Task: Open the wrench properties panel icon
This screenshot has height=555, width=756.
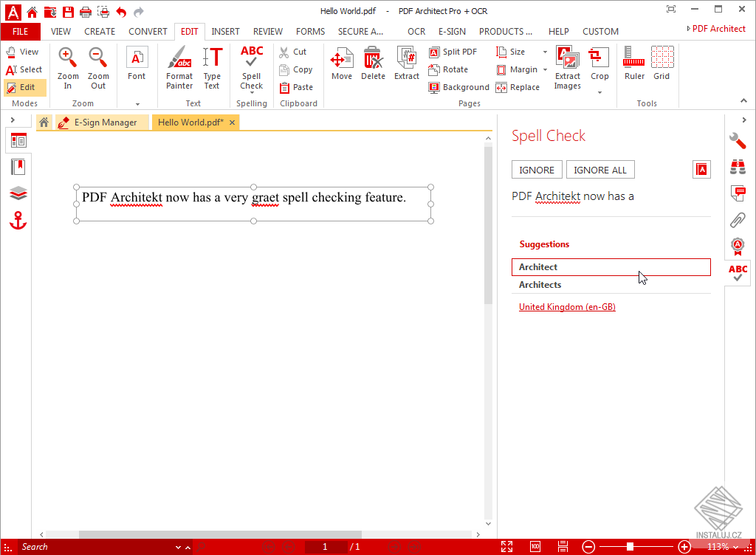Action: [x=738, y=140]
